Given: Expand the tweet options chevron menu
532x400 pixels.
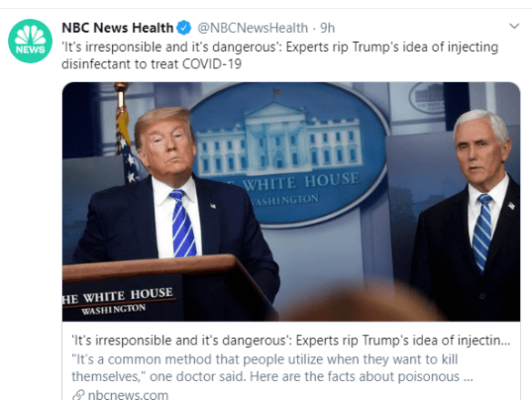Looking at the screenshot, I should (x=515, y=26).
